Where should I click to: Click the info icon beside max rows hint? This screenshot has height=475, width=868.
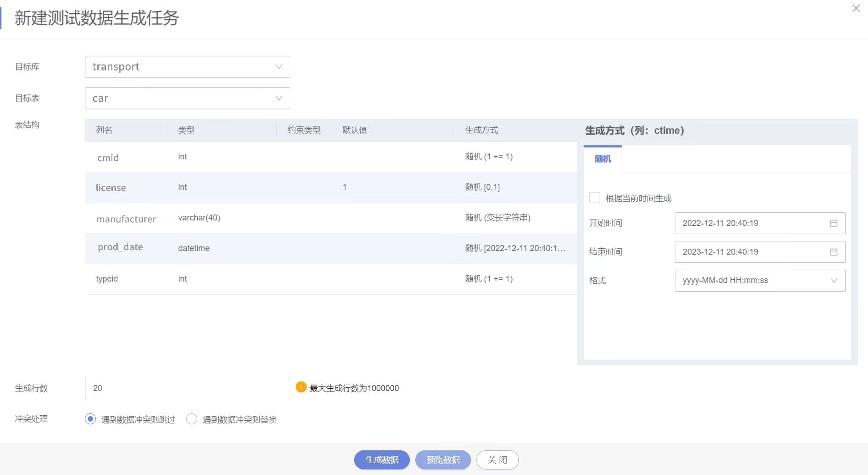tap(301, 387)
